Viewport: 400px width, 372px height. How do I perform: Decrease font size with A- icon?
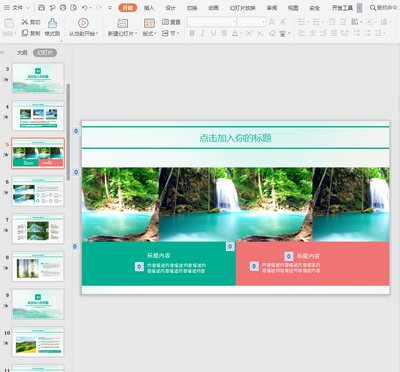(x=283, y=22)
